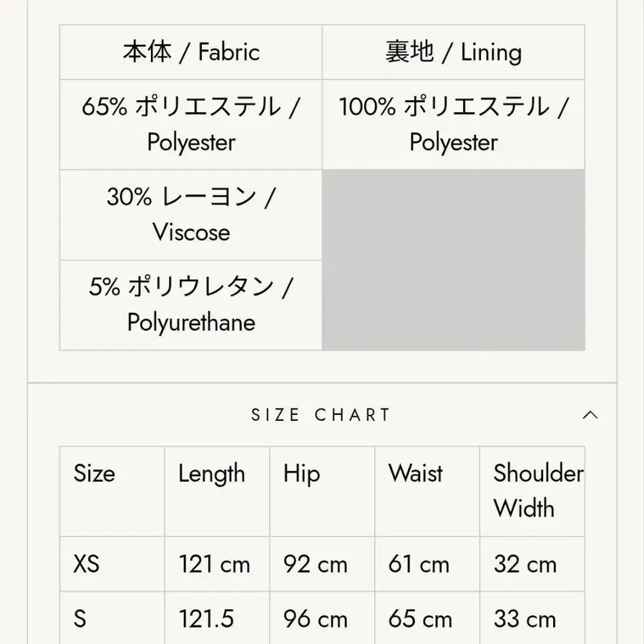Click the 65% Polyester fabric cell
Image resolution: width=644 pixels, height=644 pixels.
pos(191,125)
